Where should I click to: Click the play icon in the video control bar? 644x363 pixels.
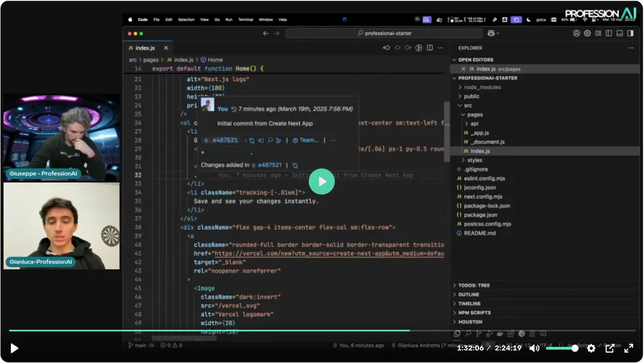(x=14, y=348)
